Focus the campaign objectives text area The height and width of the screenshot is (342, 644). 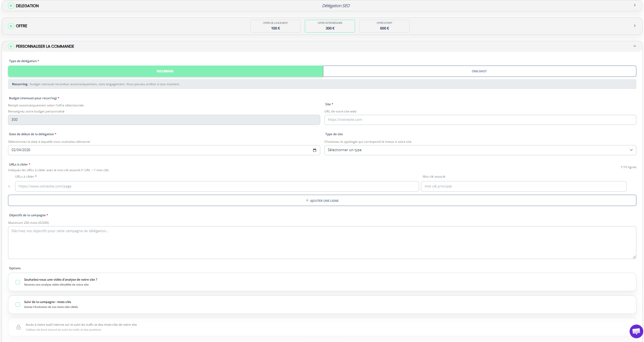click(x=322, y=242)
